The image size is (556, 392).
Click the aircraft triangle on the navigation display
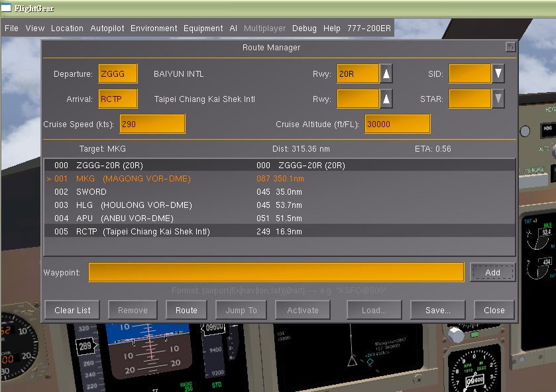[x=352, y=361]
